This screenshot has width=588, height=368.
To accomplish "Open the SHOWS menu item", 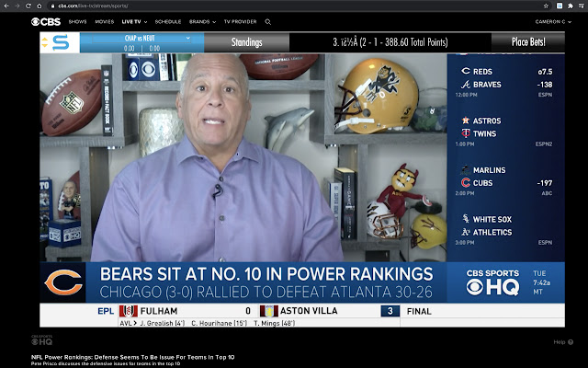I will tap(77, 22).
